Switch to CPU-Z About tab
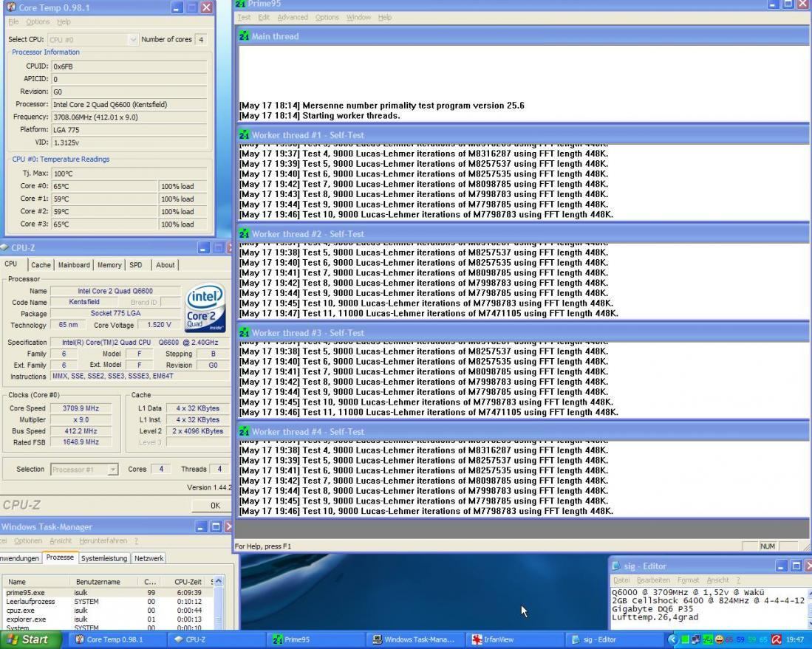This screenshot has width=812, height=649. pos(166,265)
